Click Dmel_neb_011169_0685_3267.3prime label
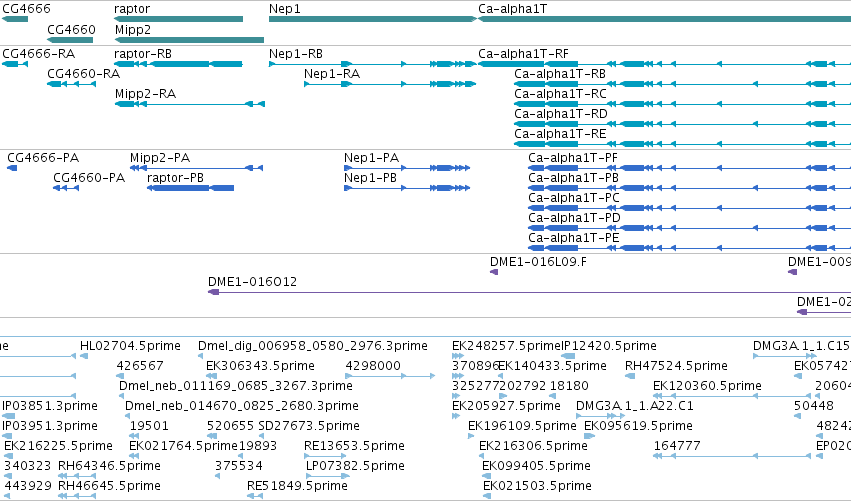851x501 pixels. coord(236,386)
